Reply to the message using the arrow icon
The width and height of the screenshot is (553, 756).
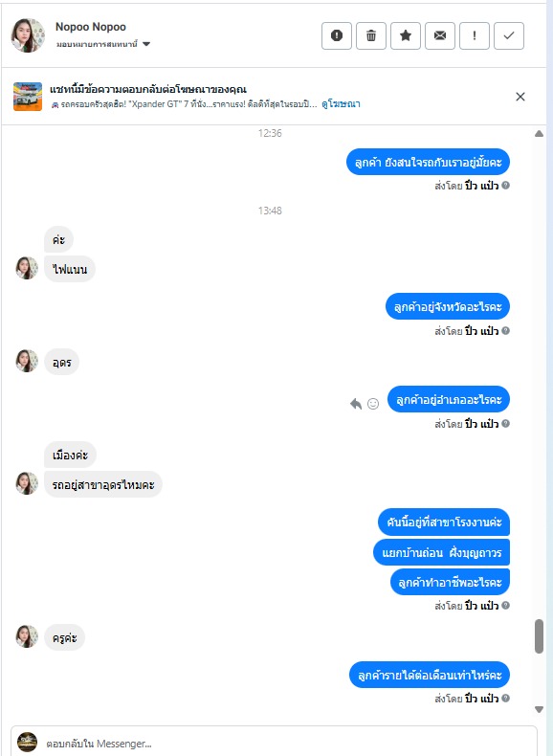[356, 404]
